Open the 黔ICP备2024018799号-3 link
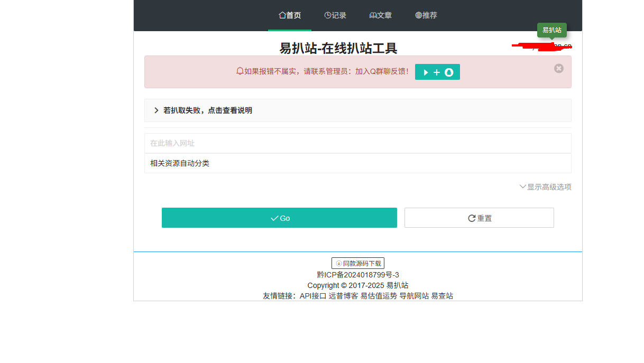Image resolution: width=644 pixels, height=363 pixels. click(358, 275)
